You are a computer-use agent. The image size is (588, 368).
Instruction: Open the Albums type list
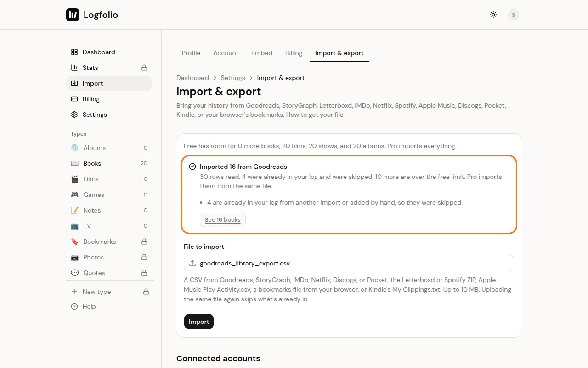pos(109,148)
